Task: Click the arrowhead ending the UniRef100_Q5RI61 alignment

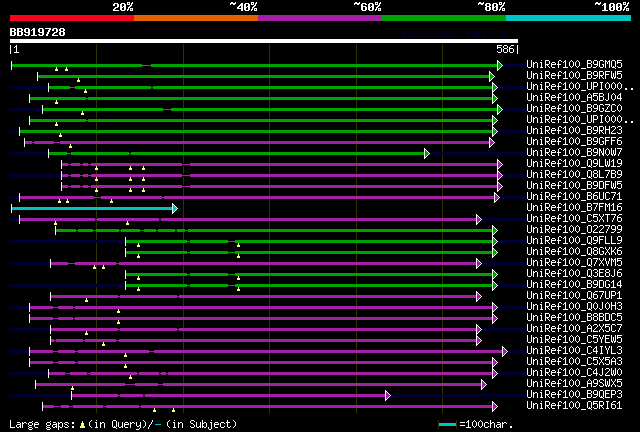Action: 495,406
